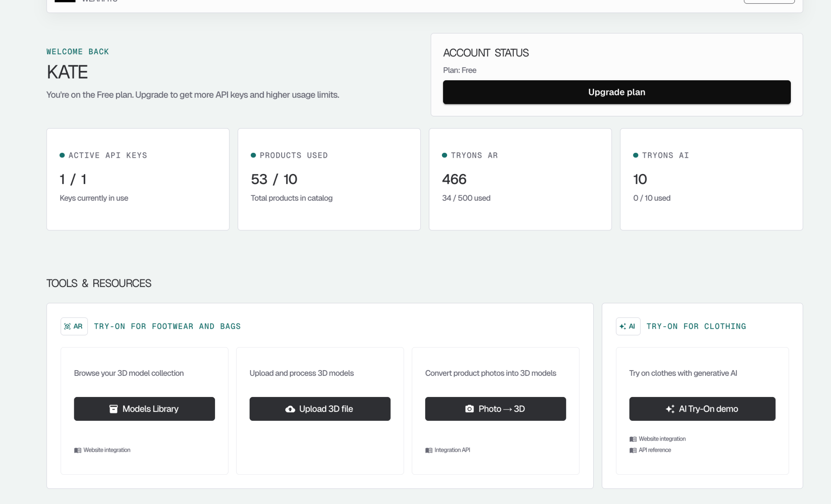Click the Products Used stat card

[x=329, y=179]
